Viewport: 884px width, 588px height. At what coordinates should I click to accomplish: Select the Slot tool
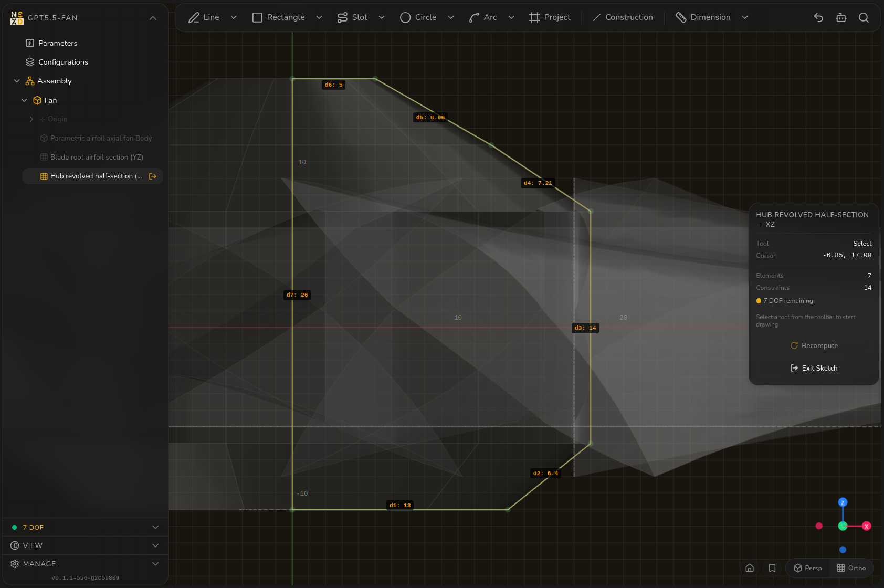point(352,17)
